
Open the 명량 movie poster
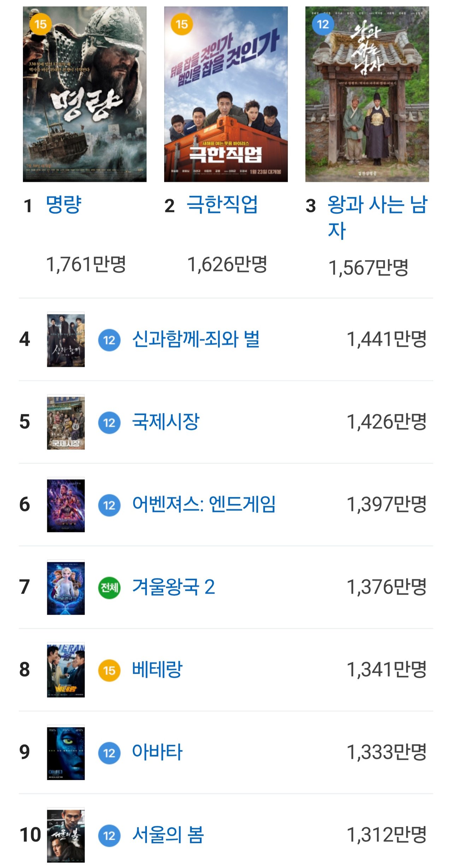click(84, 94)
